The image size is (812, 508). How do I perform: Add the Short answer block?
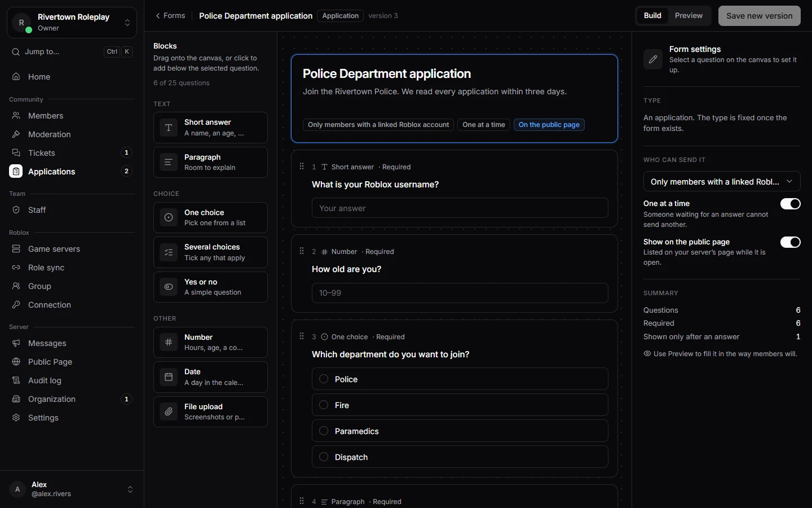click(x=210, y=128)
